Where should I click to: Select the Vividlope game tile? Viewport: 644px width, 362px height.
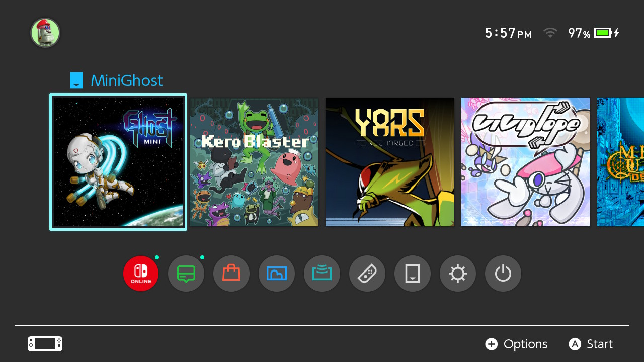526,162
